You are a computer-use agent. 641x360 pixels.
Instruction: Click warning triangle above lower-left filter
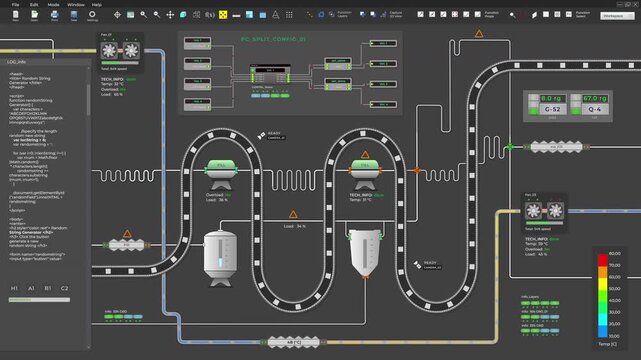[127, 234]
